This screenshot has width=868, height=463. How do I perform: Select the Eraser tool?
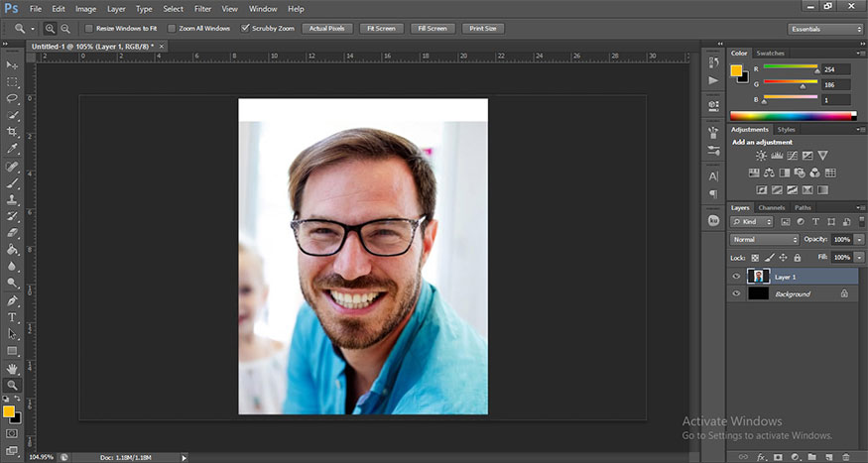tap(12, 233)
